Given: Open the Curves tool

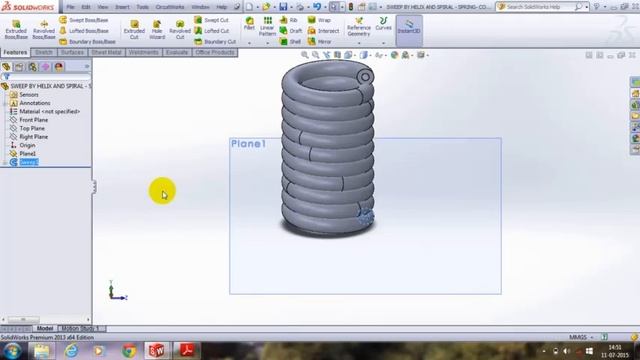Looking at the screenshot, I should tap(383, 23).
